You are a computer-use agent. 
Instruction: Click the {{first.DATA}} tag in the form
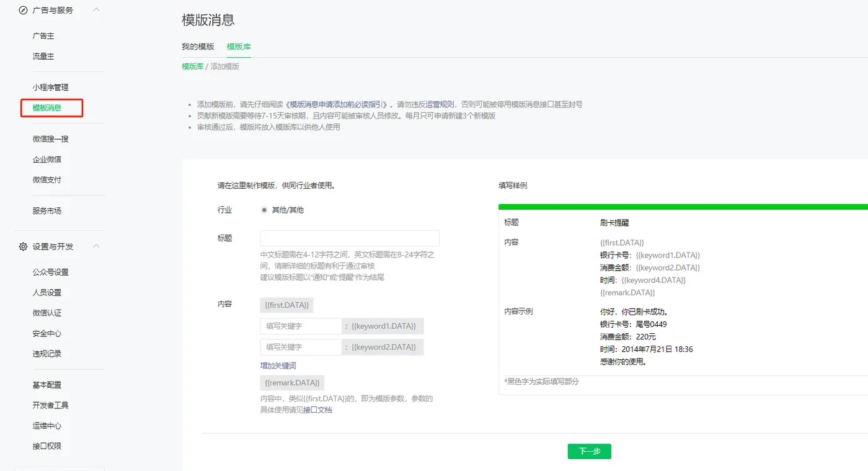click(286, 305)
